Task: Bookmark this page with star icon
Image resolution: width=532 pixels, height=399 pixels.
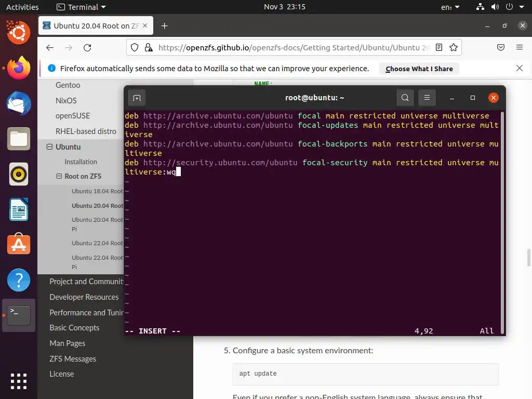Action: (x=453, y=47)
